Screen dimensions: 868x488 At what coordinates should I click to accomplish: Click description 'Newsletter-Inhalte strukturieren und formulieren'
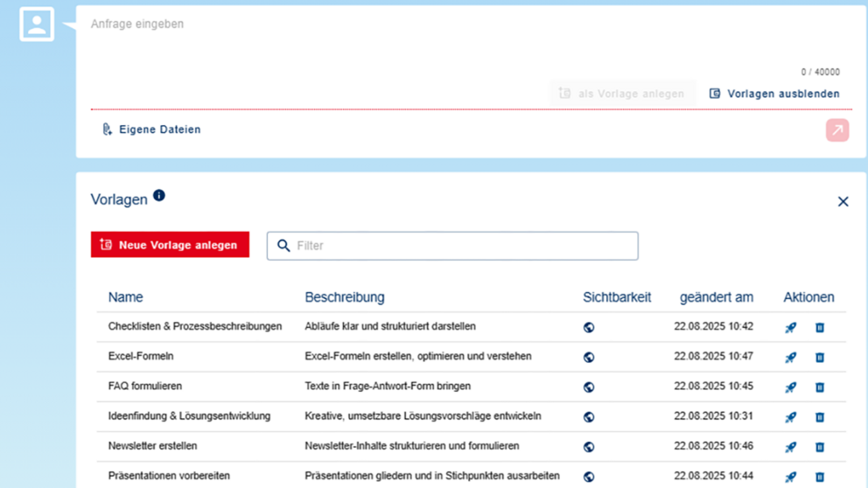(x=412, y=446)
